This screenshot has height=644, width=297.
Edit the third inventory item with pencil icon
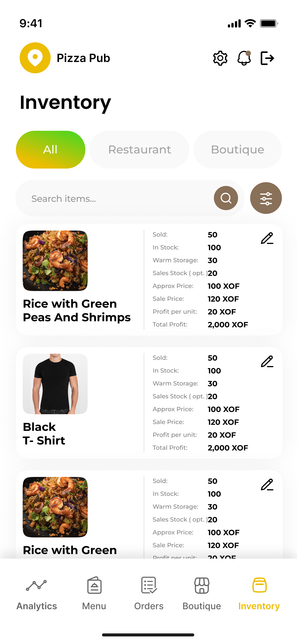[267, 485]
